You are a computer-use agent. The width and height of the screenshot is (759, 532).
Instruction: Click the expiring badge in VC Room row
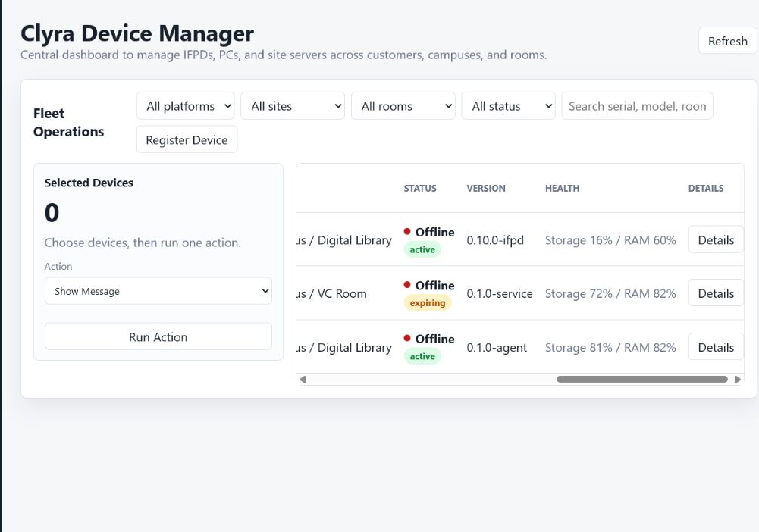428,303
